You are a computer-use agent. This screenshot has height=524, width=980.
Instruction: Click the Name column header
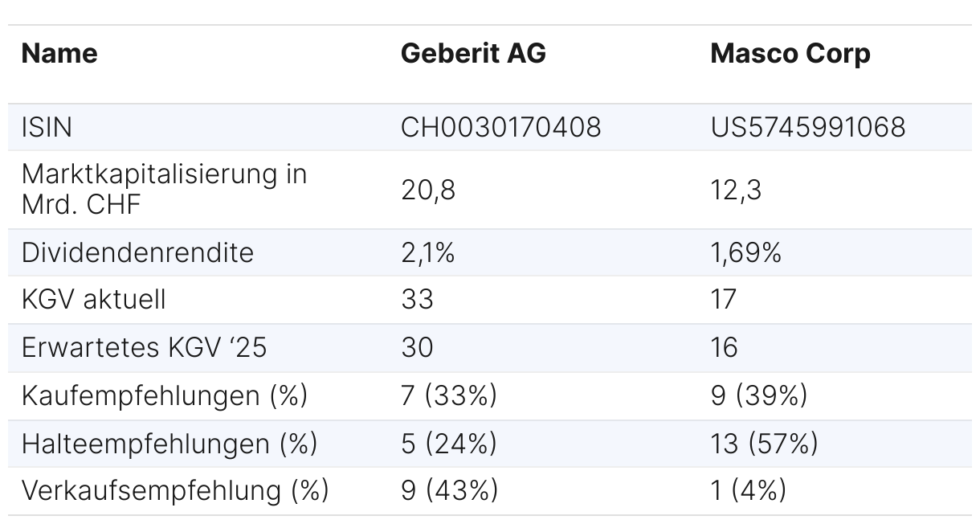(59, 53)
